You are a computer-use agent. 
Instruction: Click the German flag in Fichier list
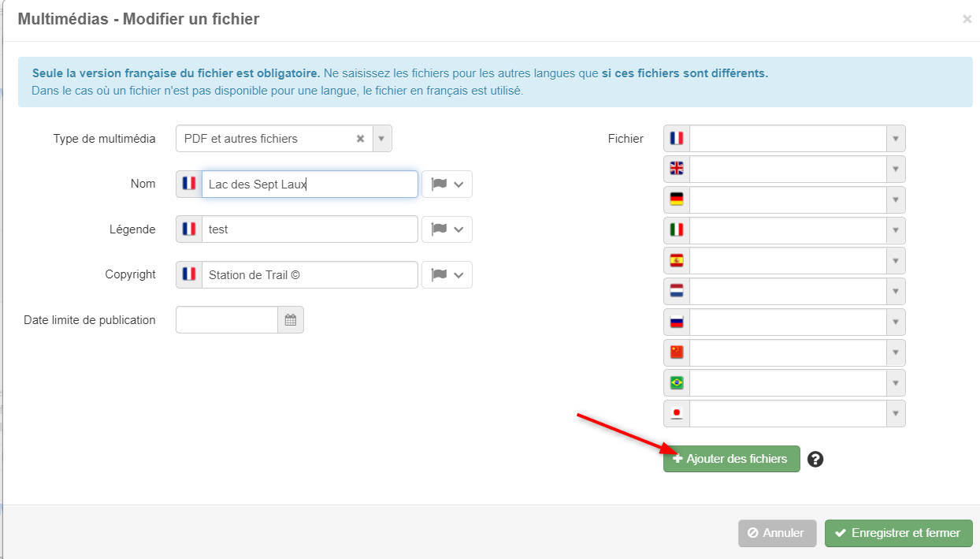click(677, 199)
